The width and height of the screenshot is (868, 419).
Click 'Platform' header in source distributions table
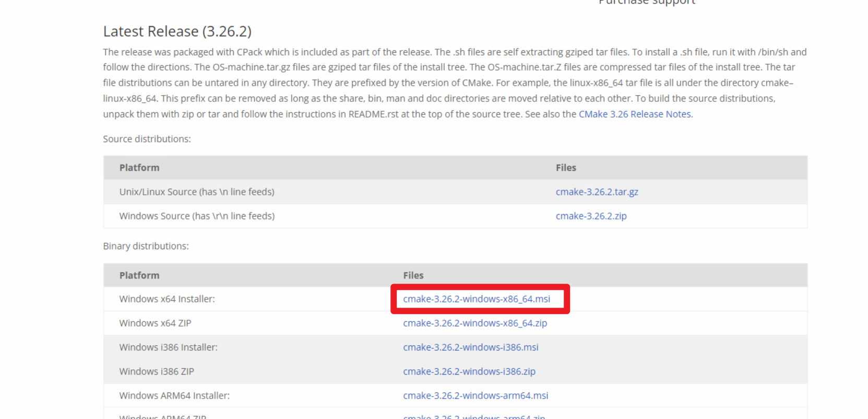[139, 168]
